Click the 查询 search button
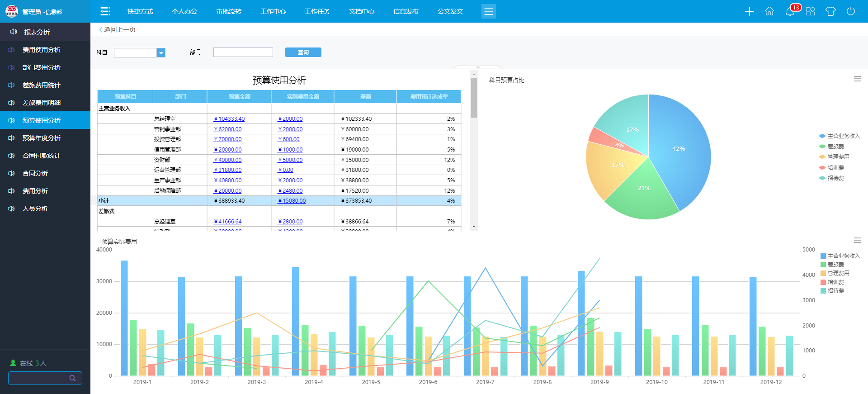868x394 pixels. 303,52
